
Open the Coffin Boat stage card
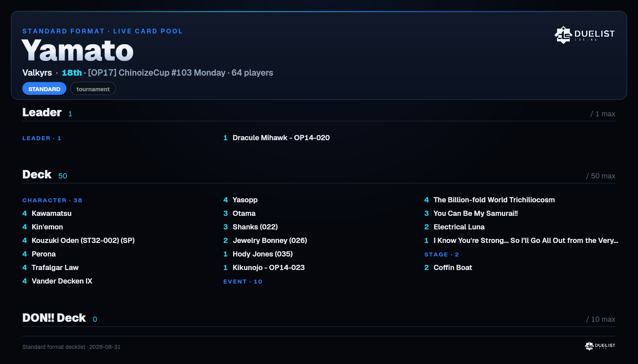coord(448,268)
